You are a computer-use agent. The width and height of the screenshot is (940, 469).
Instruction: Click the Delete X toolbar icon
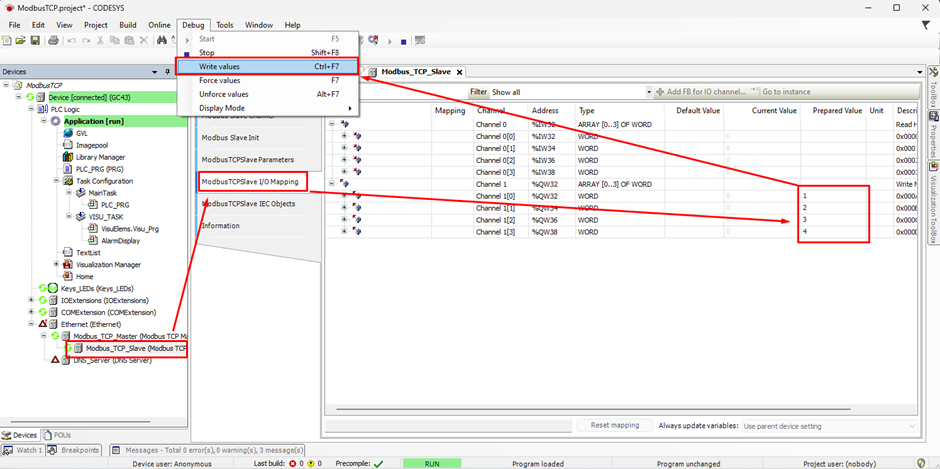tap(144, 40)
